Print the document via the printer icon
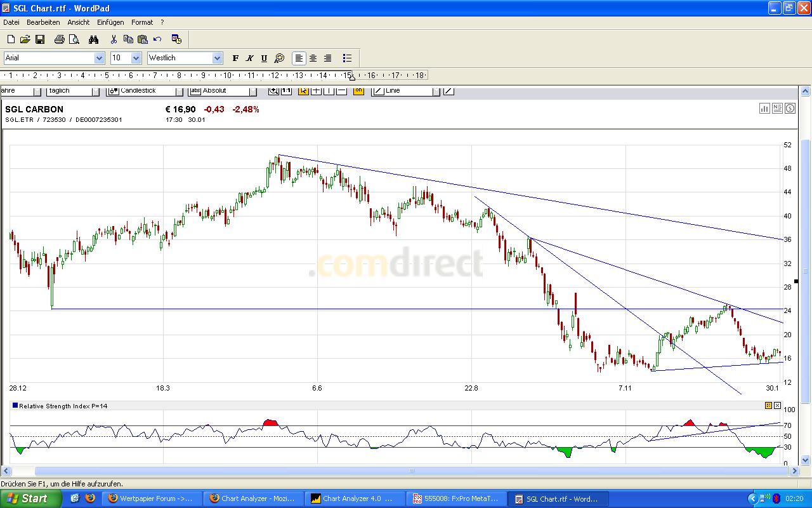 pos(60,39)
